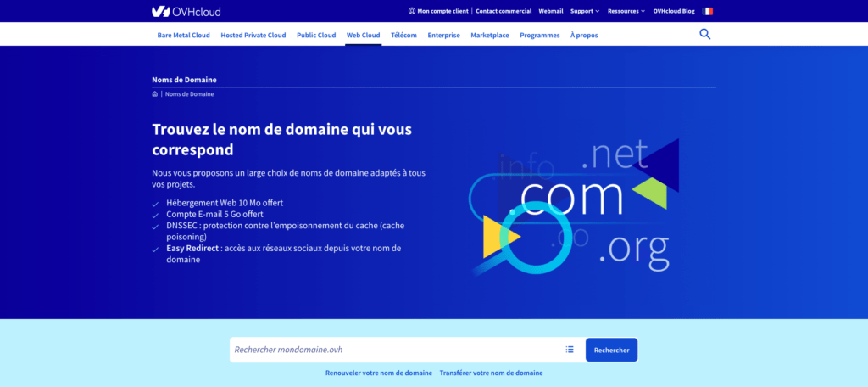
Task: Click Transférer votre nom de domaine
Action: (491, 373)
